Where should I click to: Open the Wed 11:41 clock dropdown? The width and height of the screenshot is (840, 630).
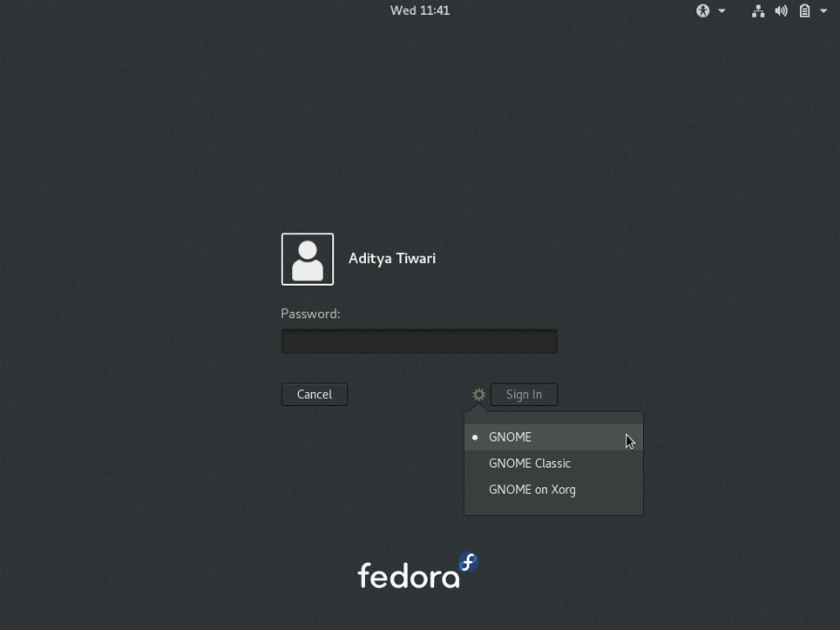click(x=420, y=10)
